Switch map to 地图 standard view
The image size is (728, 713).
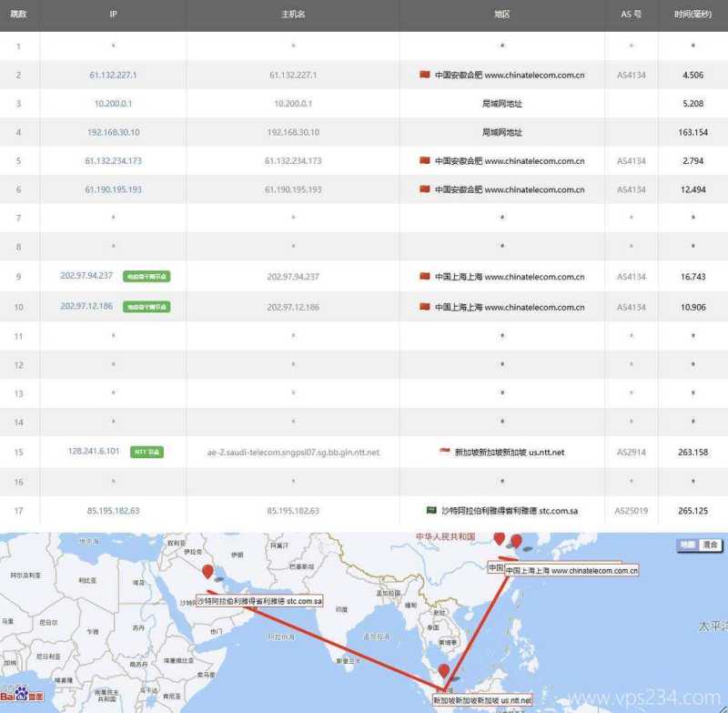point(687,545)
